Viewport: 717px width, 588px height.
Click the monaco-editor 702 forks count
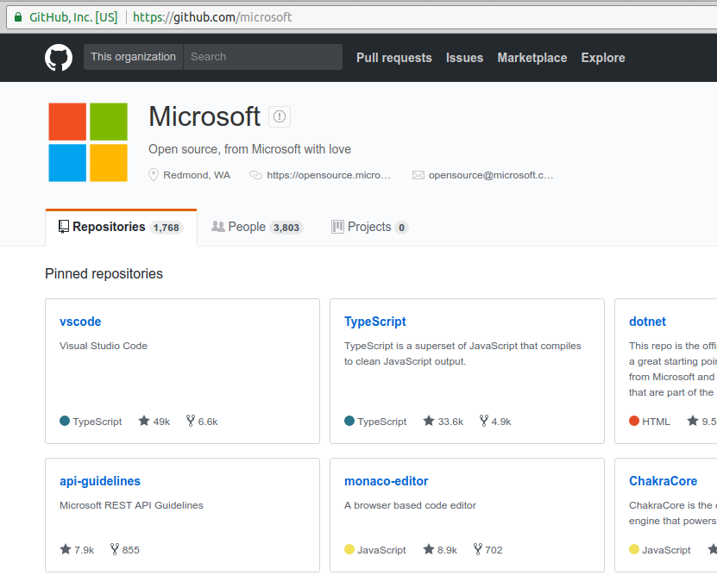(494, 549)
